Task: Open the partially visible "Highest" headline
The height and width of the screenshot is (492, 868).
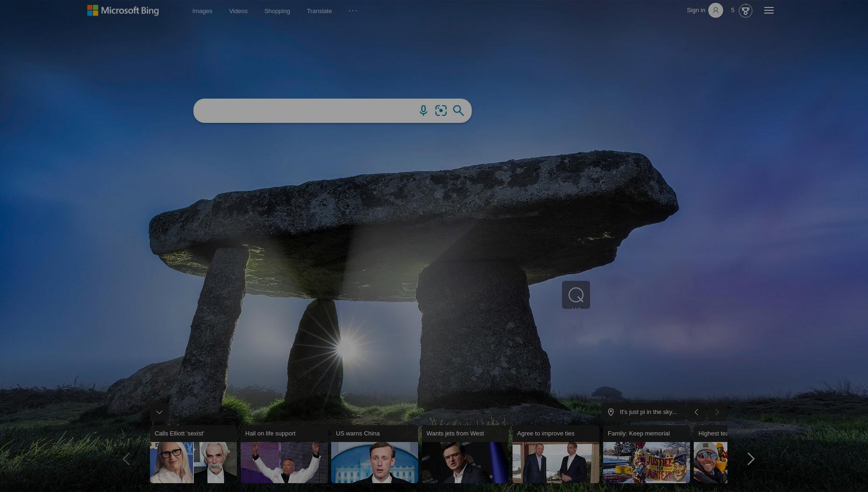Action: tap(713, 434)
